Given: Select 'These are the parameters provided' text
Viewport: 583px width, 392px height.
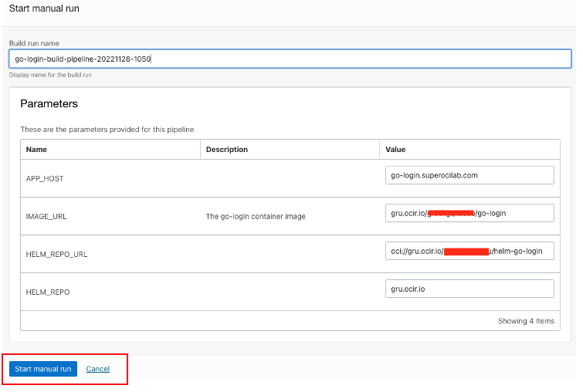Looking at the screenshot, I should (x=107, y=130).
